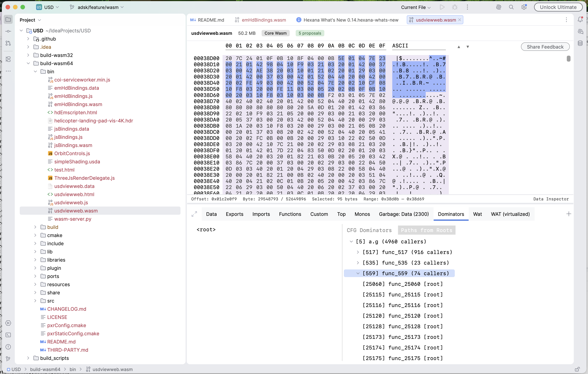Toggle read-only lock in status bar
This screenshot has height=374, width=588.
coord(578,369)
